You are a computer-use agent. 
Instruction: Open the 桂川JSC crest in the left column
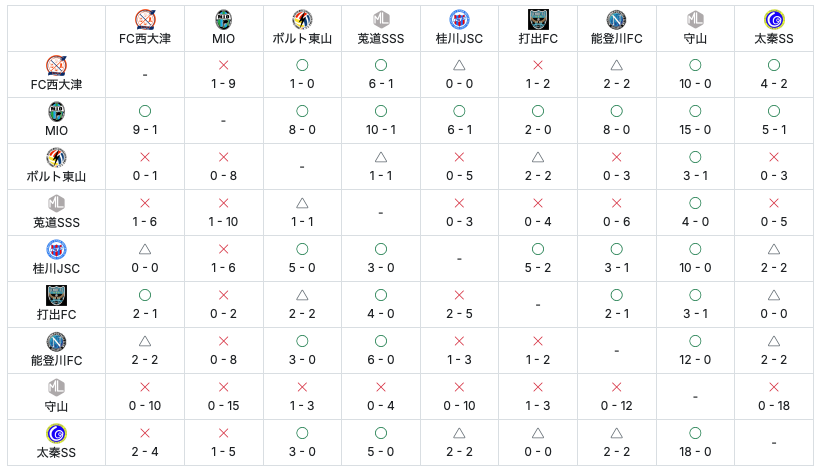click(57, 249)
